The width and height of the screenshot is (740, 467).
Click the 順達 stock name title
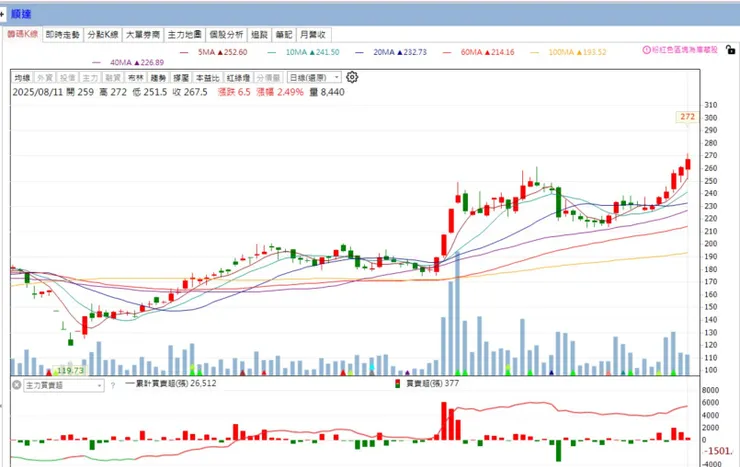pos(21,14)
